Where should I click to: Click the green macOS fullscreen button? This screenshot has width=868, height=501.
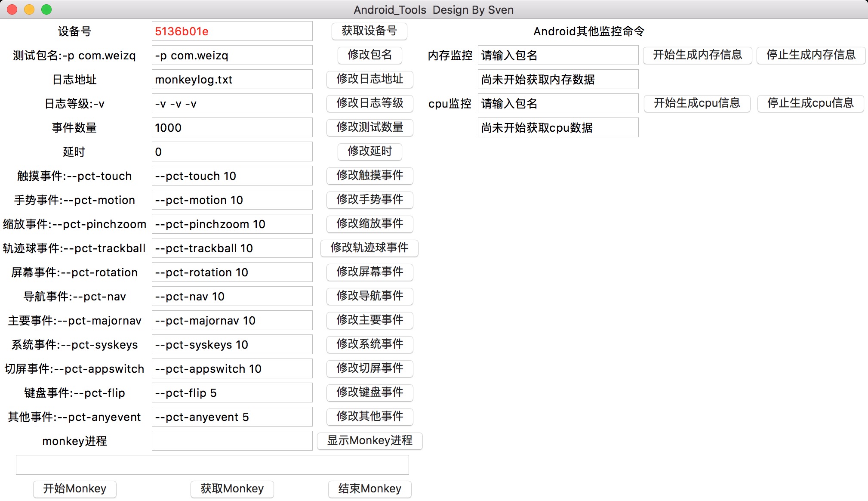(46, 9)
